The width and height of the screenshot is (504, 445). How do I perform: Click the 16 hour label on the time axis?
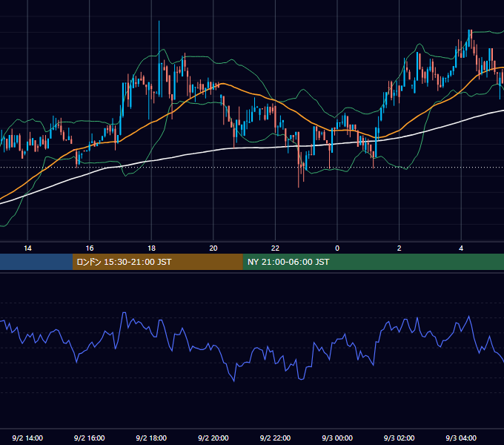point(90,248)
